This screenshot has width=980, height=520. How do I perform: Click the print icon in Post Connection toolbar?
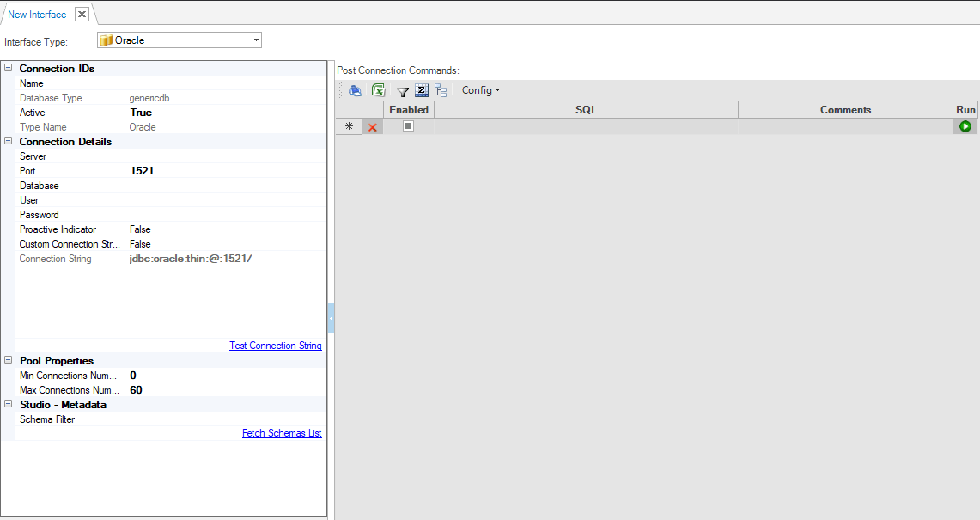coord(355,90)
